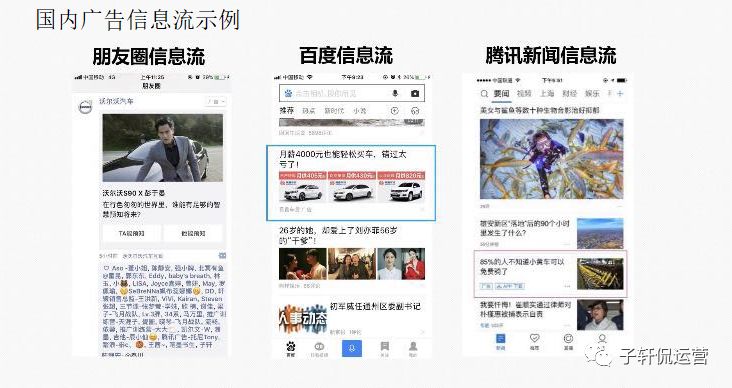The height and width of the screenshot is (388, 732).
Task: Tap the bookmark-shaped bottom icon in Baidu
Action: [384, 348]
